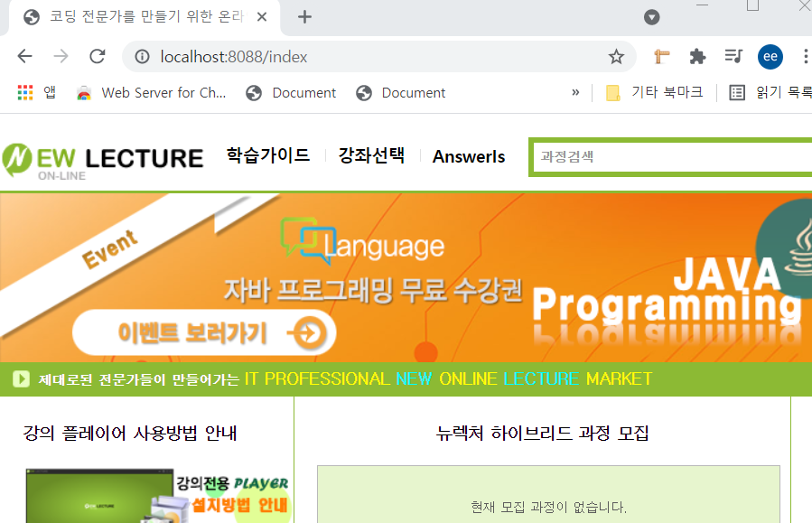The width and height of the screenshot is (812, 523).
Task: Open the tab search dropdown arrow
Action: (651, 17)
